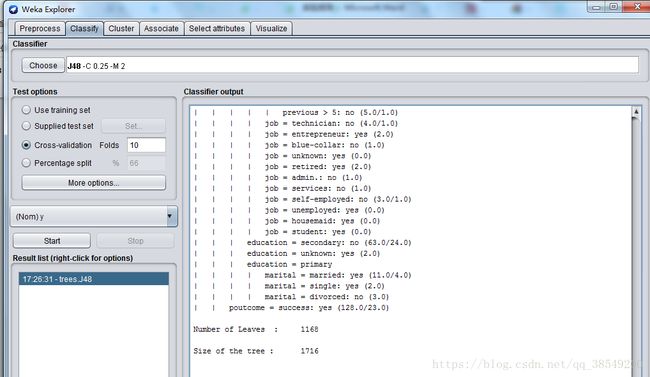Image resolution: width=650 pixels, height=377 pixels.
Task: Select the Use training set option
Action: click(26, 110)
